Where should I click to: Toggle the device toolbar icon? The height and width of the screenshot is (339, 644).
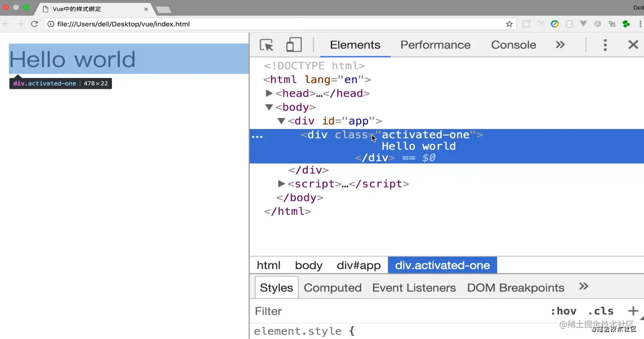(x=294, y=45)
